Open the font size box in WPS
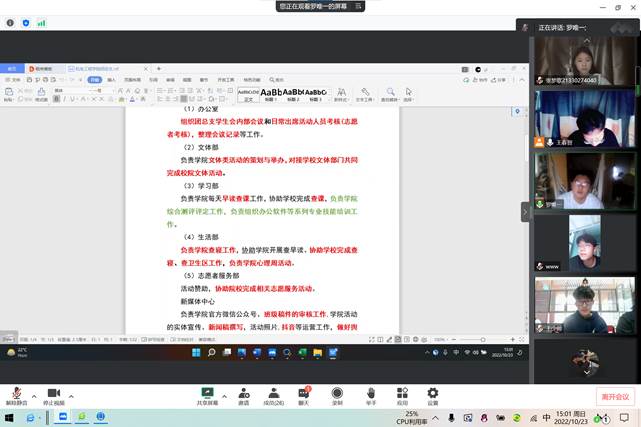Screen dimensions: 641x427 pyautogui.click(x=102, y=90)
